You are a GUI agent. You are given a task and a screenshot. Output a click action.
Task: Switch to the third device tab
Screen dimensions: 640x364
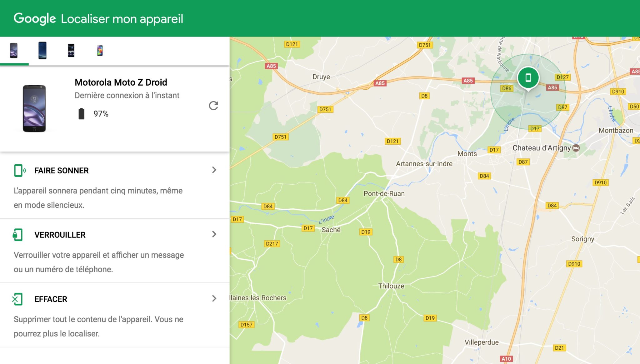pyautogui.click(x=71, y=51)
